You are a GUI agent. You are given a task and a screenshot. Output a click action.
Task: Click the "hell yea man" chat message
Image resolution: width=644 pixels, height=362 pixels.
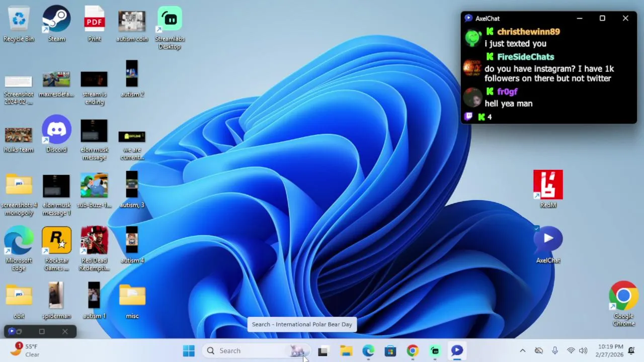click(x=508, y=104)
